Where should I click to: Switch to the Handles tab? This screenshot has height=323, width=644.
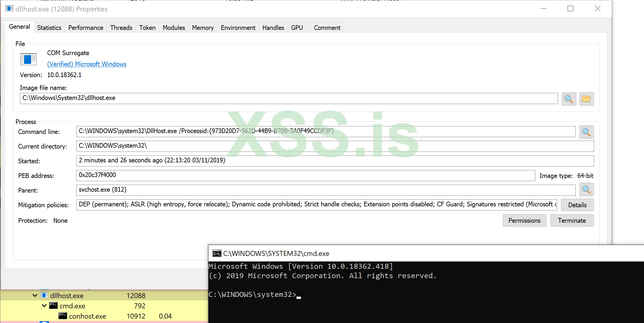(x=273, y=28)
